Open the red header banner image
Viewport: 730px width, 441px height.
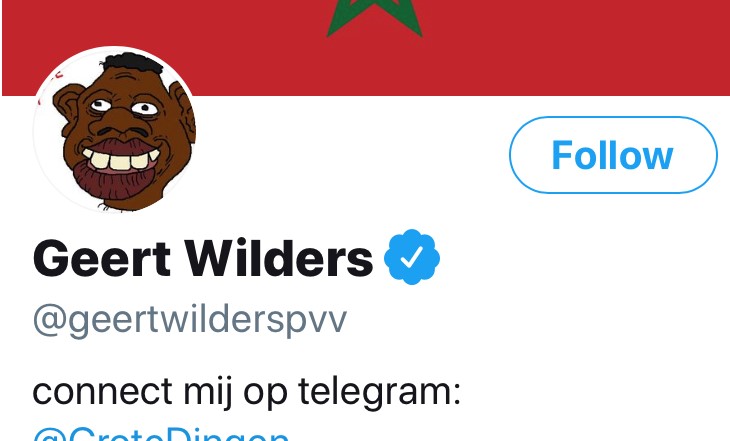point(366,47)
